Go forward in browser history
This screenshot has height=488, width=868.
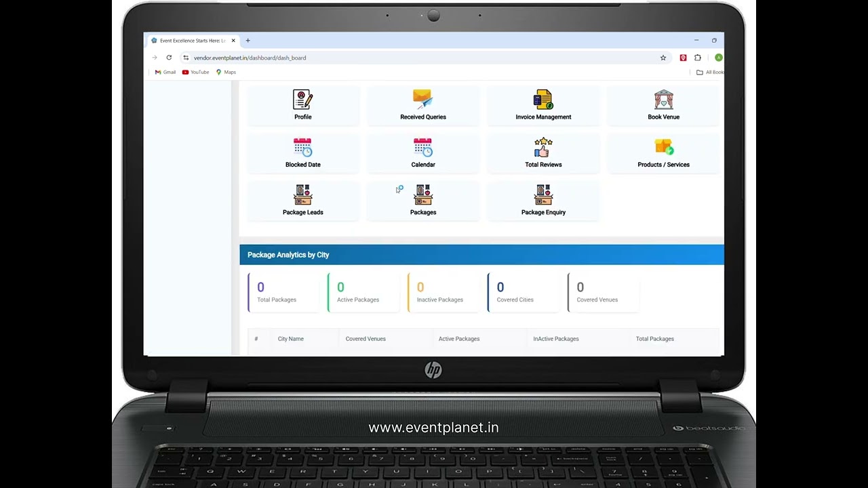(154, 58)
